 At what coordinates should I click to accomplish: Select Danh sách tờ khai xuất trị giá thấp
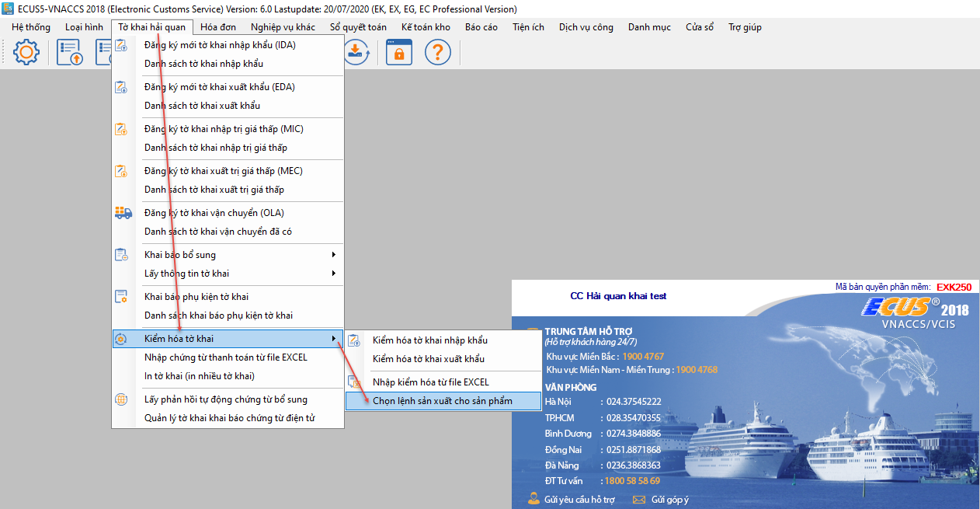228,190
